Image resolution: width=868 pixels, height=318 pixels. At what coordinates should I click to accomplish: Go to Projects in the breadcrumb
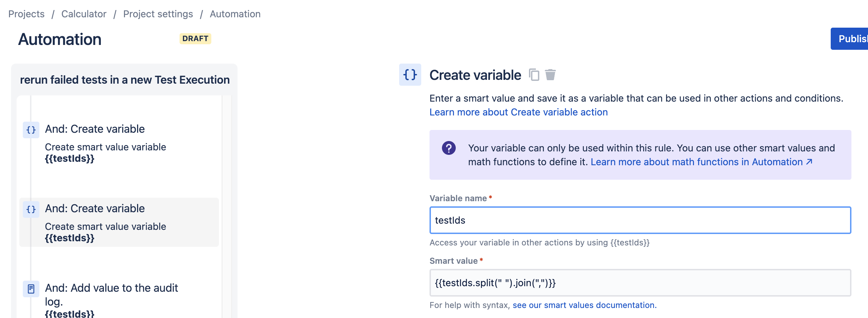27,14
